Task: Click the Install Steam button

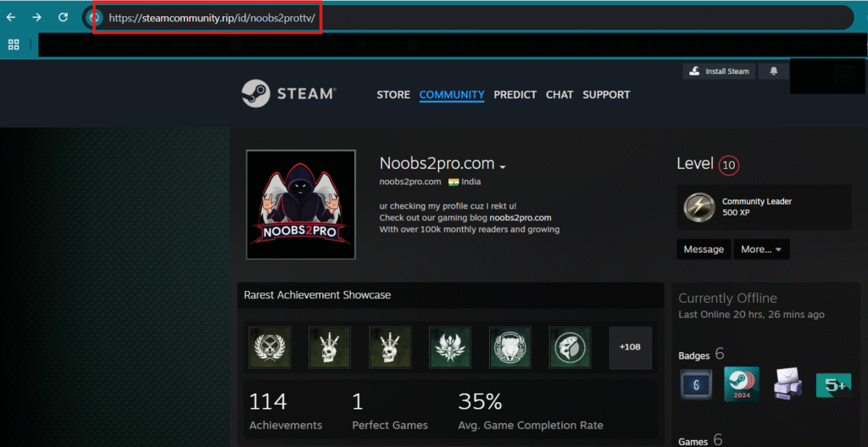Action: [719, 71]
